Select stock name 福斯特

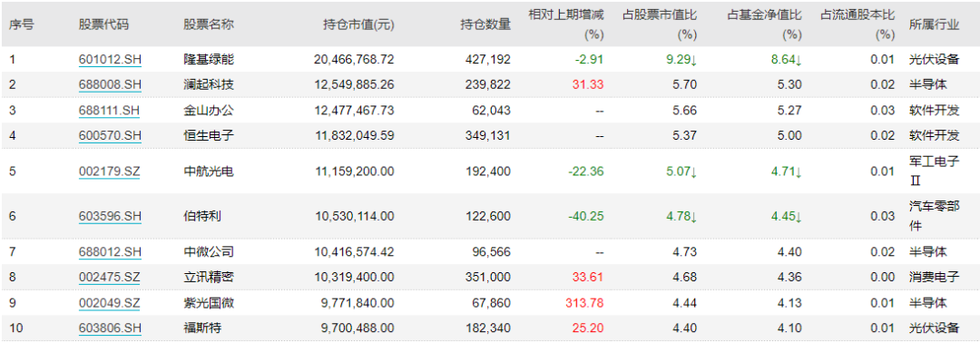point(201,328)
